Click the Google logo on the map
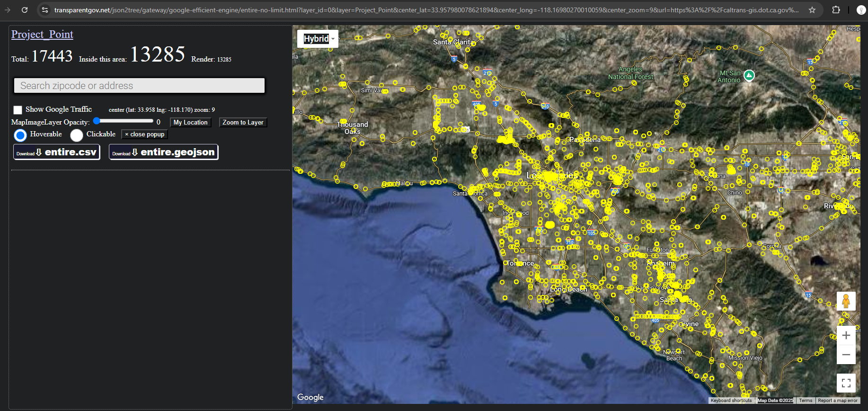The height and width of the screenshot is (411, 868). click(x=310, y=397)
